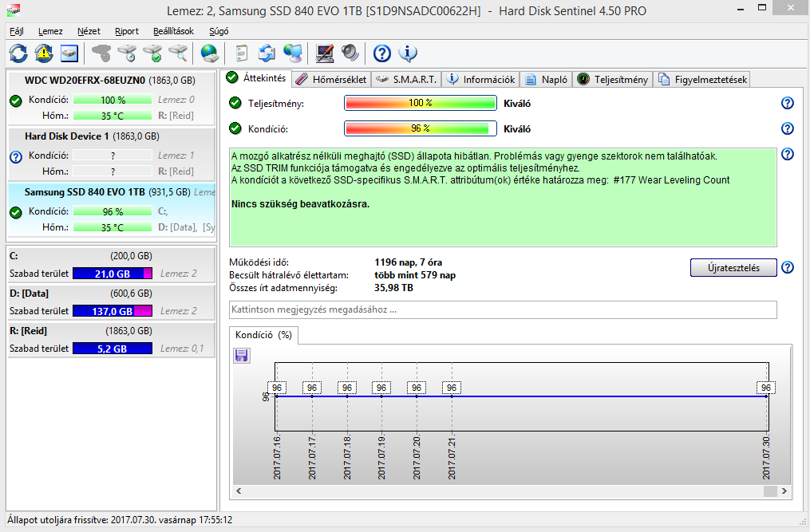
Task: Click the notepad report toolbar icon
Action: 241,53
